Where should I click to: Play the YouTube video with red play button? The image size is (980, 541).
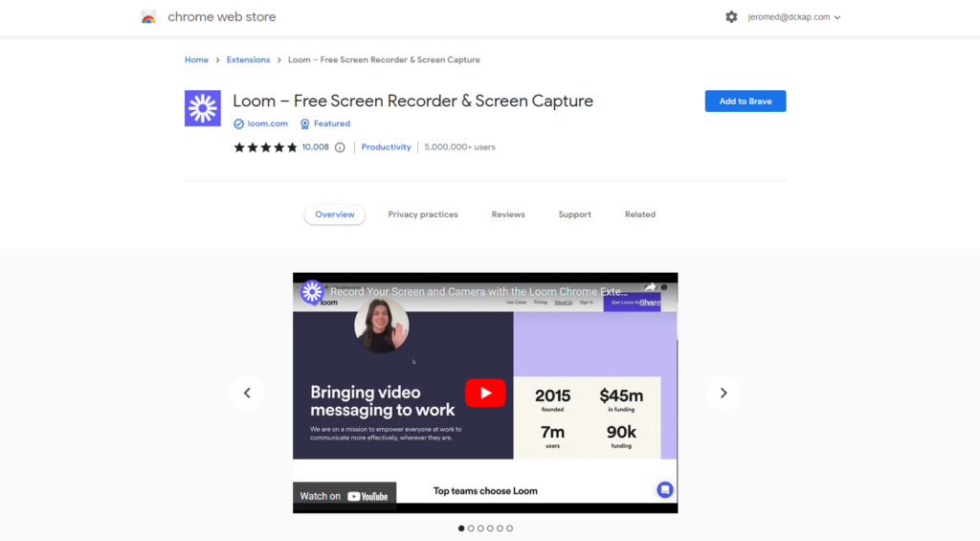click(485, 393)
